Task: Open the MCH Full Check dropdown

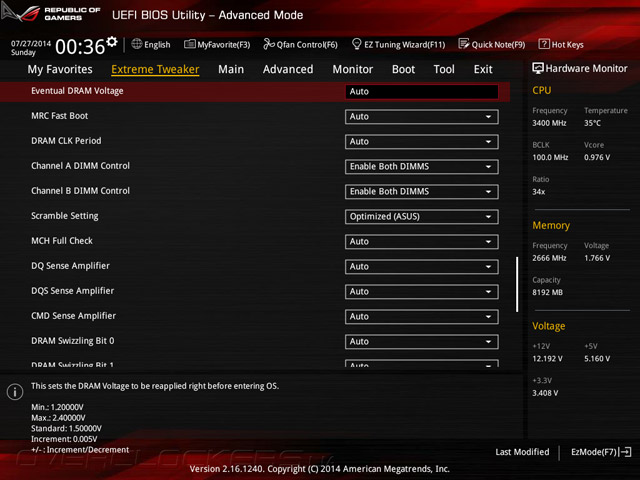Action: tap(422, 242)
